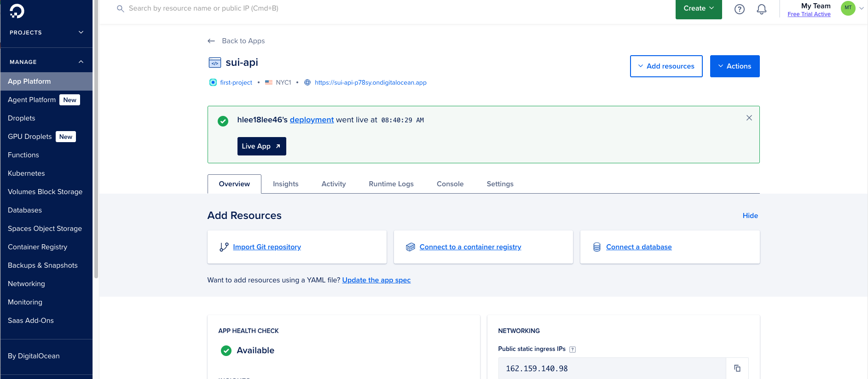This screenshot has height=379, width=868.
Task: Click the ingress IPs help icon
Action: click(x=573, y=350)
